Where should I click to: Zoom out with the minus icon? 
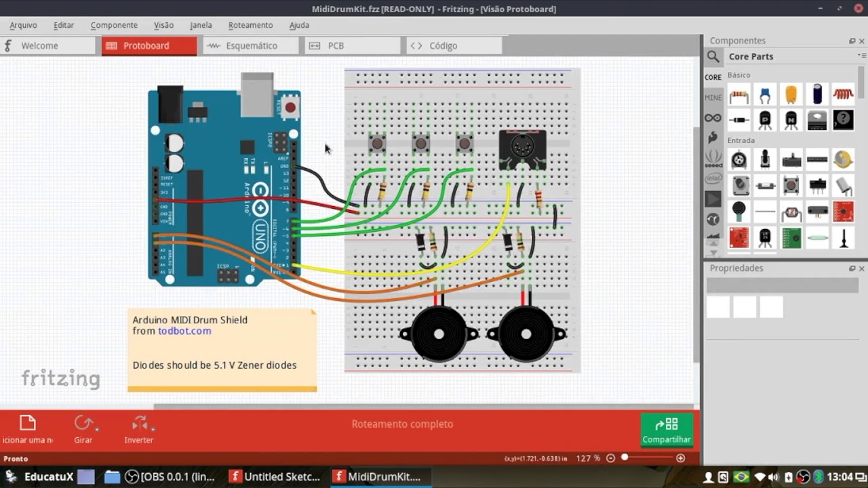tap(610, 458)
